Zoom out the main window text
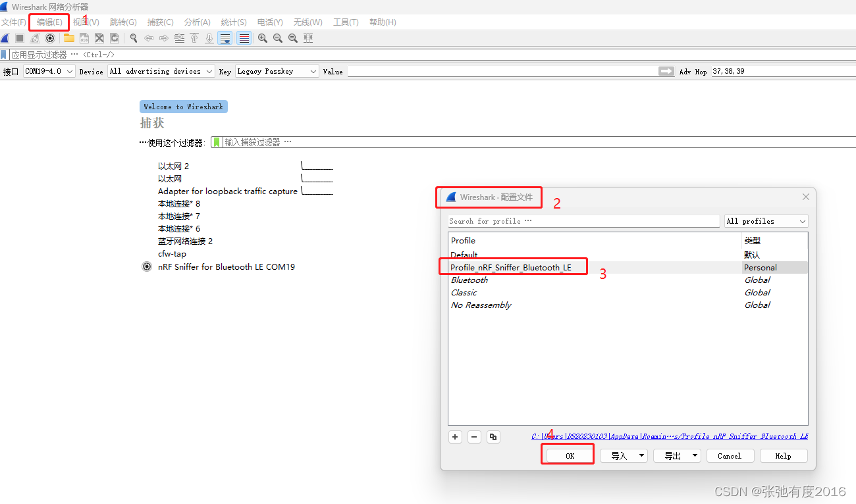Screen dimensions: 856x504 [278, 38]
